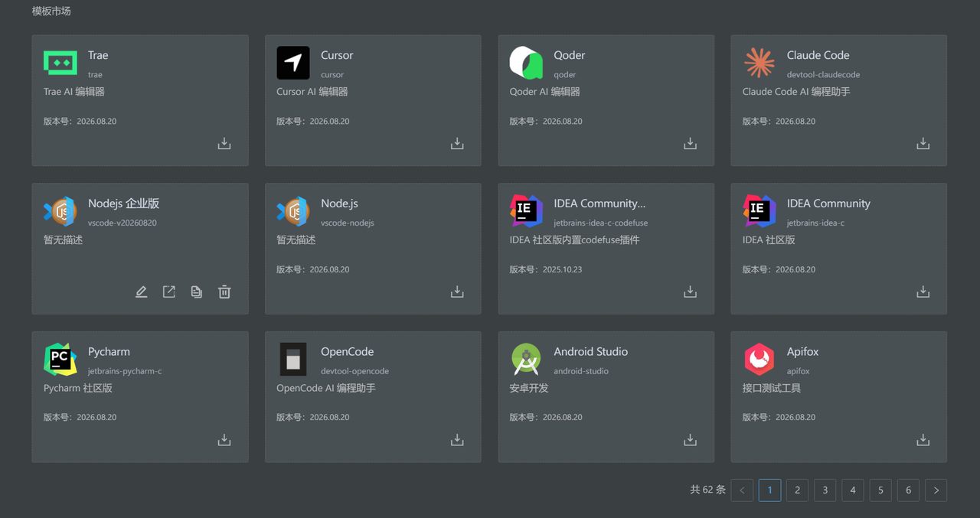Click the OpenCode logo icon
Screen dimensions: 980x518
click(293, 360)
